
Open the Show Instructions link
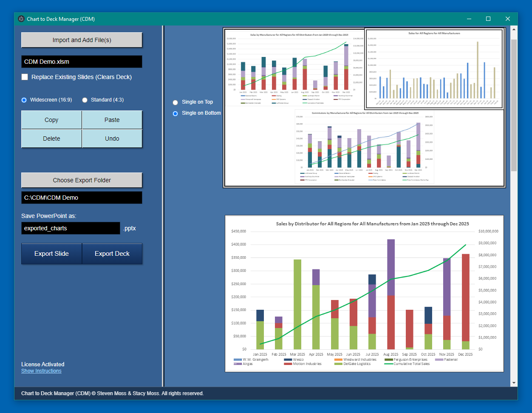[41, 371]
